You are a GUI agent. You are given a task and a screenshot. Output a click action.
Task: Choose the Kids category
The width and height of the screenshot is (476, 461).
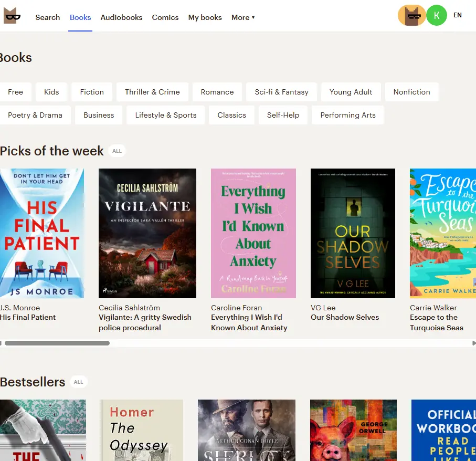coord(51,92)
